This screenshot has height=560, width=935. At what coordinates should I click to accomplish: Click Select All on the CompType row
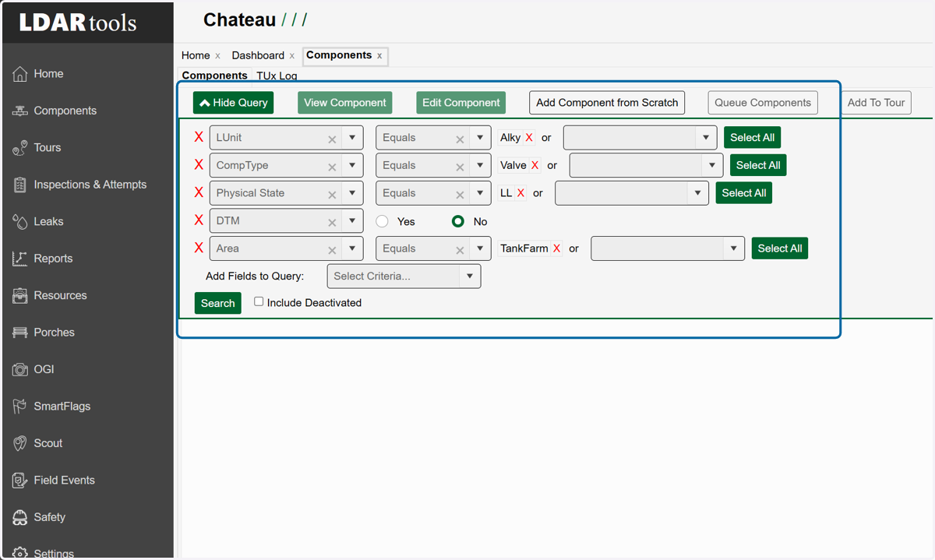(x=758, y=165)
